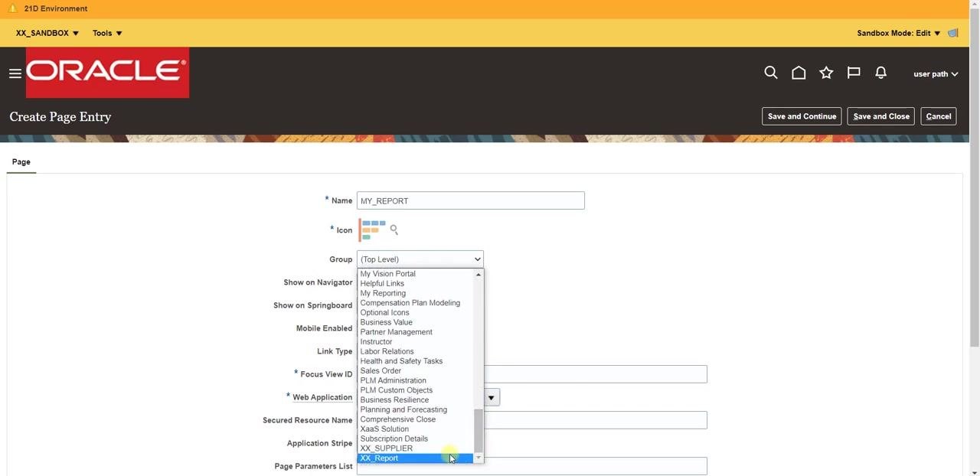Click the group list scrollbar thumb
Screen dimensions: 980x476
coord(479,431)
